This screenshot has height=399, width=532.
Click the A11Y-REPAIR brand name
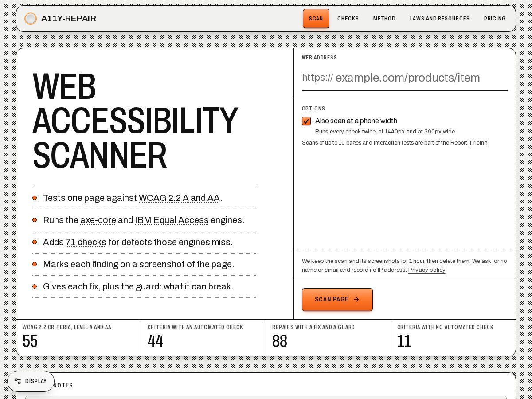click(x=69, y=19)
